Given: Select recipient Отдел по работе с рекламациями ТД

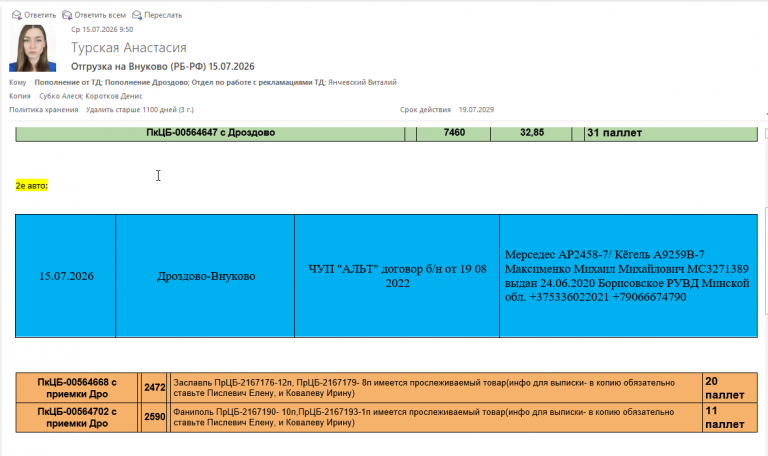Looking at the screenshot, I should click(x=259, y=82).
